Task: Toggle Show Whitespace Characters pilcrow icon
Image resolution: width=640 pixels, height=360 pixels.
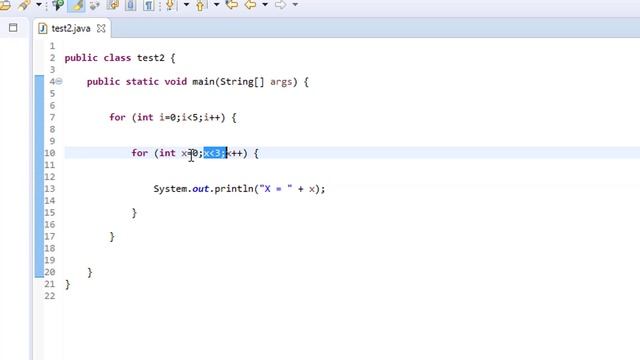Action: (x=149, y=5)
